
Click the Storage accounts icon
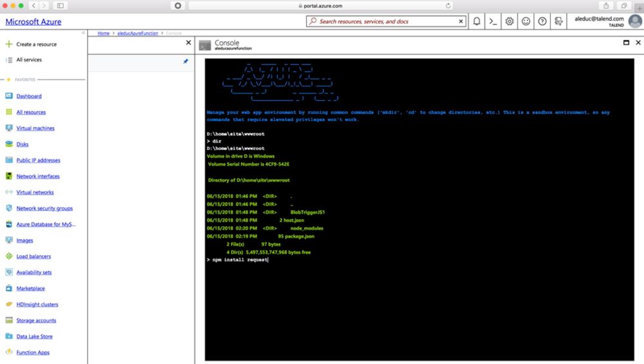click(x=9, y=320)
